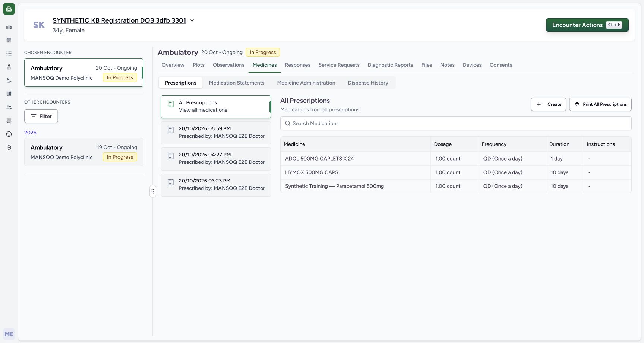Click the SK patient avatar
Viewport: 644px width, 343px height.
click(x=39, y=25)
